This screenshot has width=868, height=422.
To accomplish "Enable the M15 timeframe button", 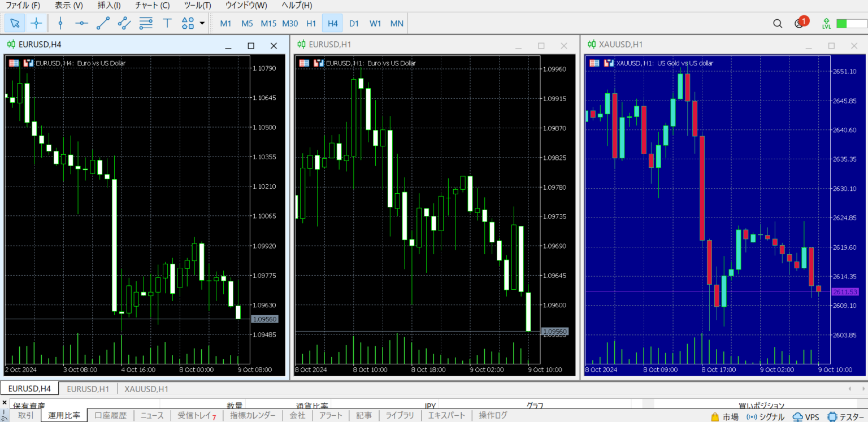I will pos(268,23).
